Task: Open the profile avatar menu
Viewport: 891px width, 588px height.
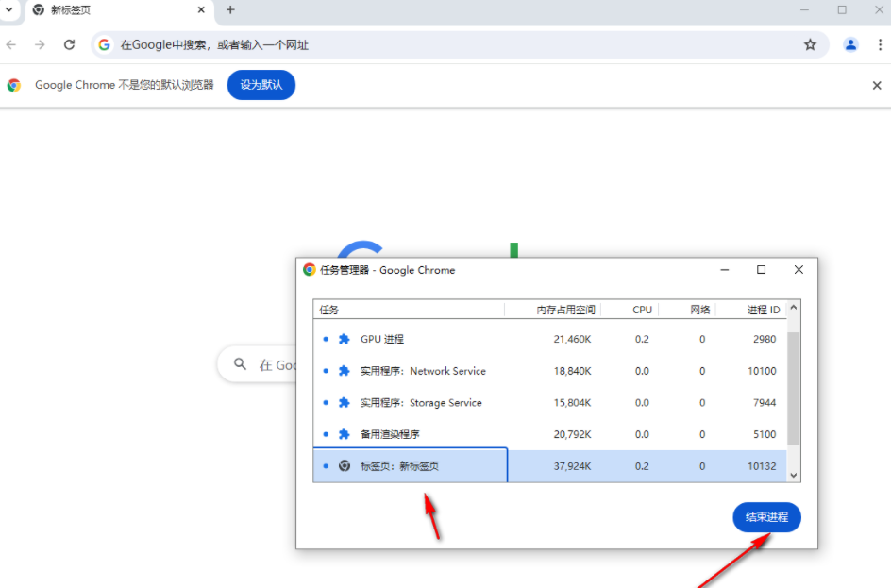Action: tap(850, 45)
